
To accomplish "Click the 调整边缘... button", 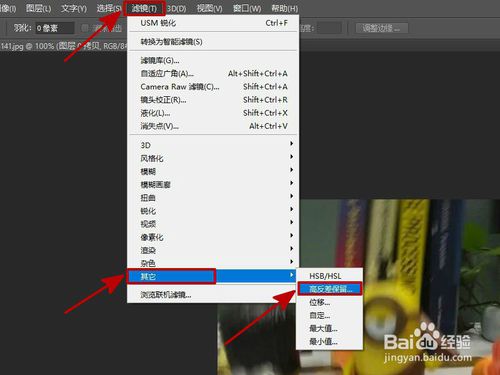I will tap(382, 28).
